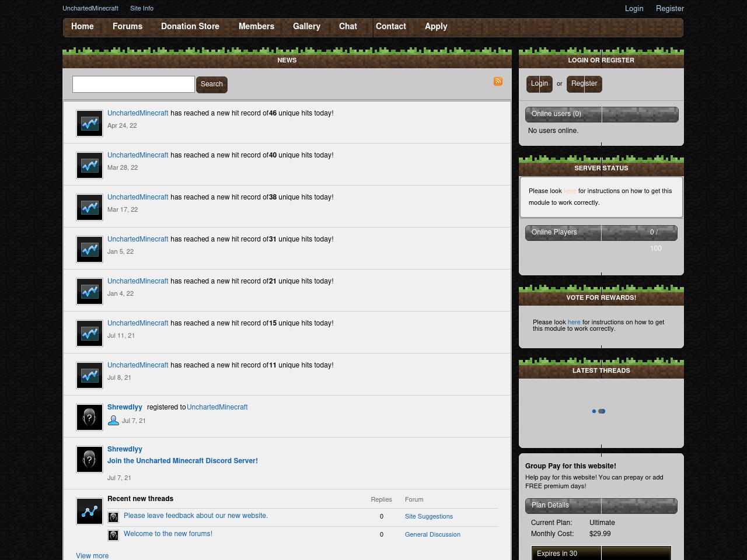
Task: Open the General Discussion forum link
Action: [x=432, y=534]
